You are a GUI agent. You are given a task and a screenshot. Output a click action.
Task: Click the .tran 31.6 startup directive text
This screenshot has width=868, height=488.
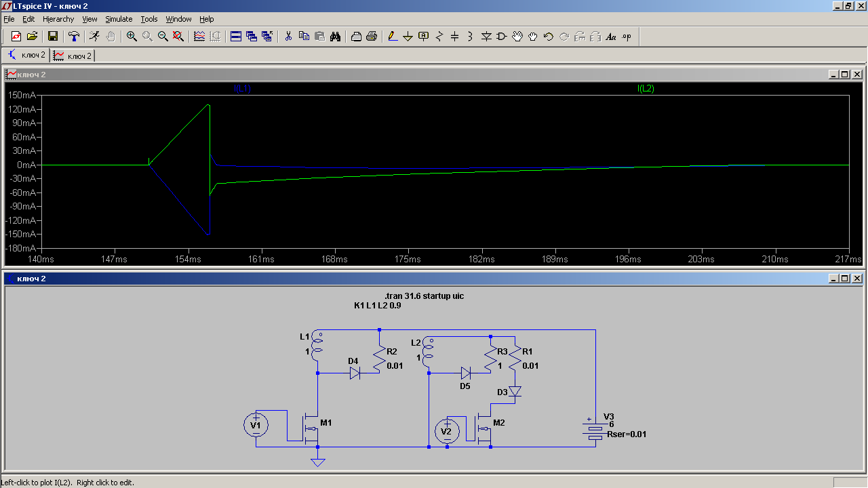coord(424,296)
